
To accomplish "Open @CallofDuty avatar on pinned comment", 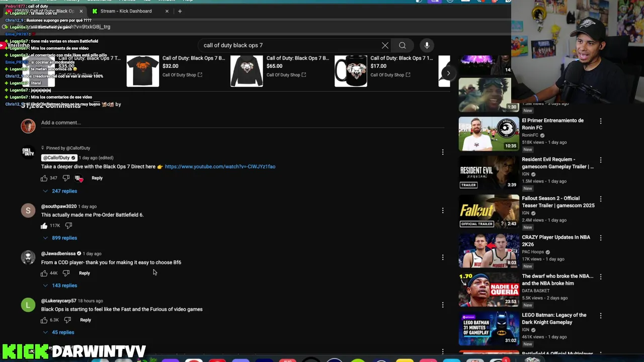I will [28, 152].
